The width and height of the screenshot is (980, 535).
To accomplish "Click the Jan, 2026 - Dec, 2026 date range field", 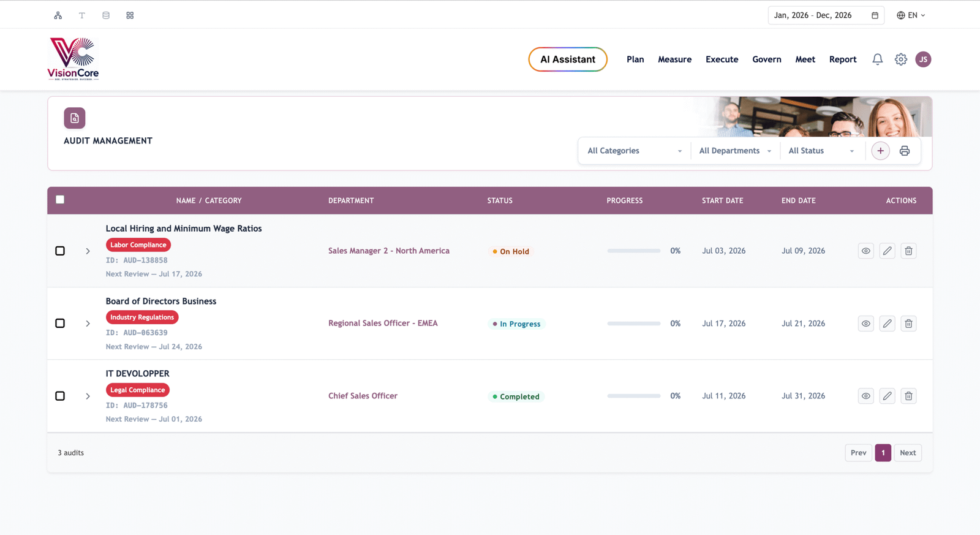I will 826,15.
